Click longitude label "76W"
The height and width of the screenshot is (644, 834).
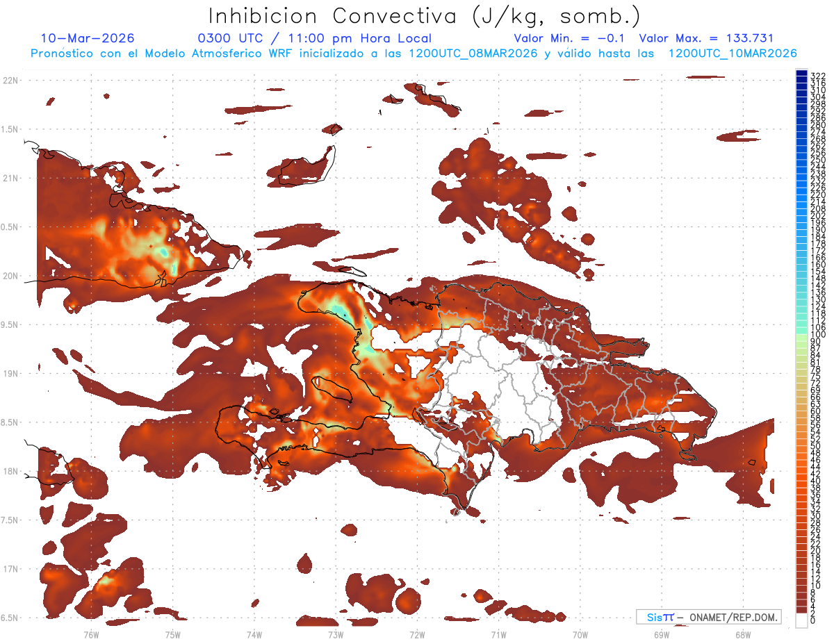coord(91,634)
